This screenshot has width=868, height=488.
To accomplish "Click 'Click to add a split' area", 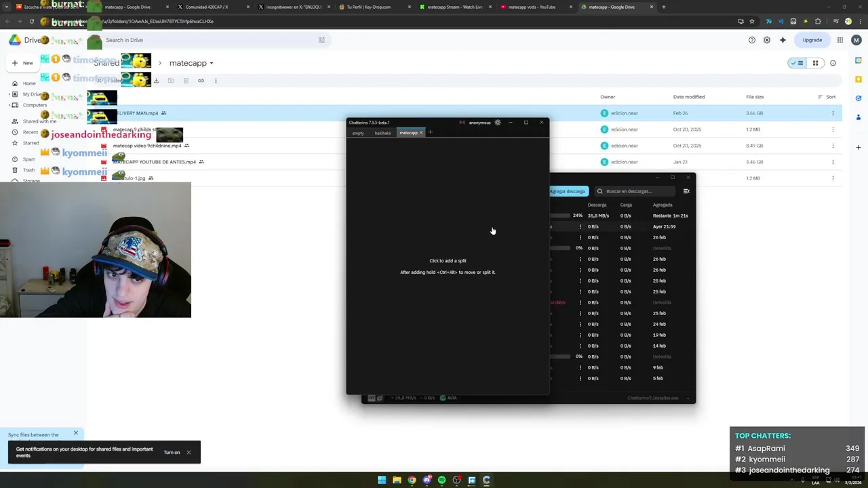I will point(448,261).
